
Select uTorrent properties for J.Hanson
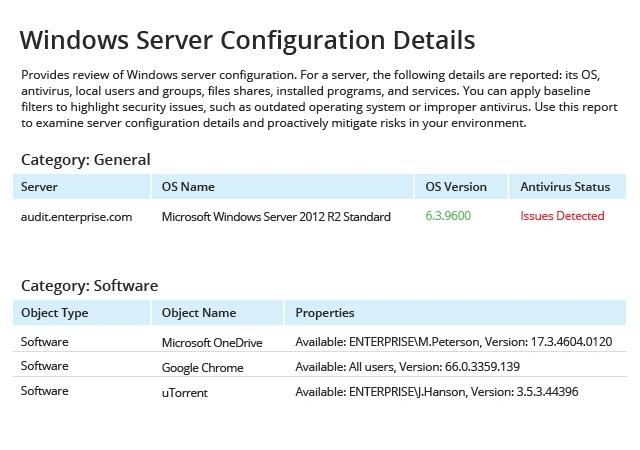tap(437, 392)
